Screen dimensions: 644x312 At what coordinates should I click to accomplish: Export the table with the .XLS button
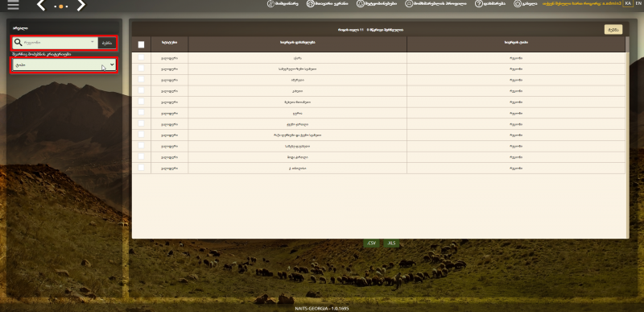(x=391, y=243)
